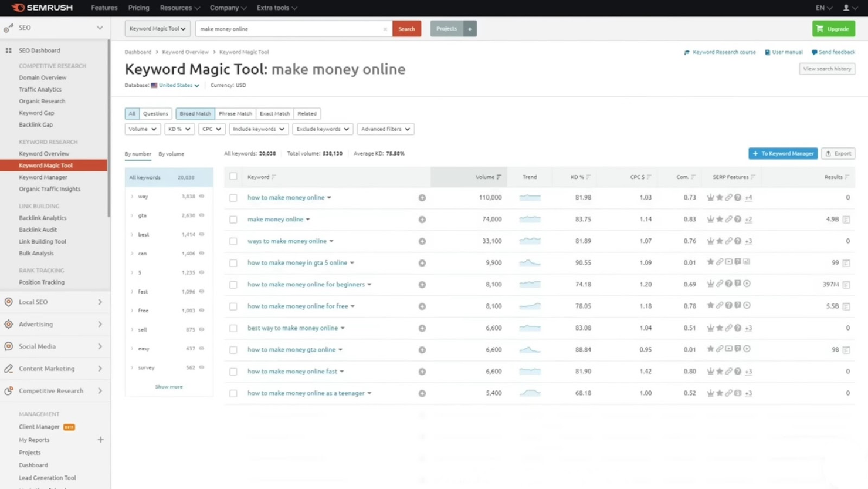Image resolution: width=868 pixels, height=489 pixels.
Task: Click the SEO Dashboard grid icon
Action: (x=8, y=50)
